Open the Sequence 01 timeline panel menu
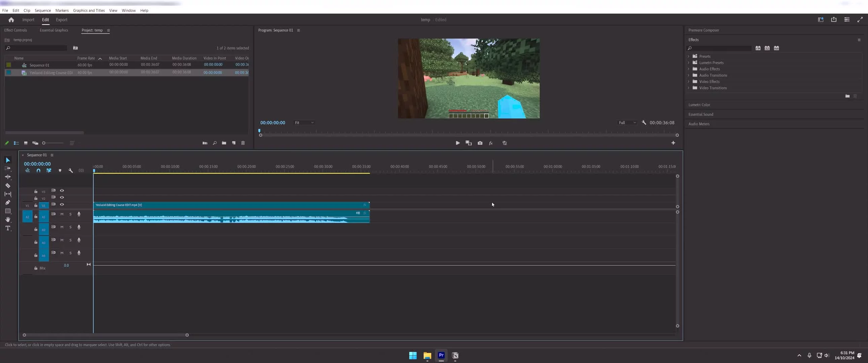Screen dimensions: 868x363 [x=52, y=155]
